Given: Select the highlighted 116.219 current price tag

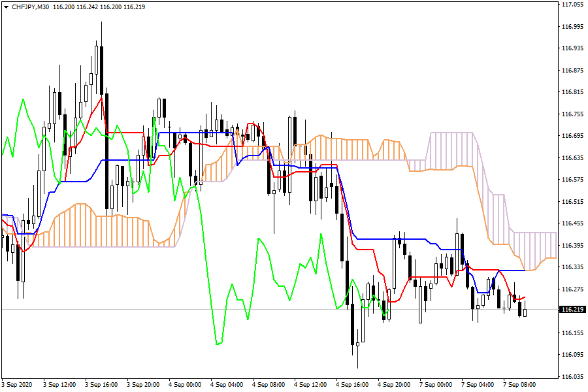Looking at the screenshot, I should 572,310.
